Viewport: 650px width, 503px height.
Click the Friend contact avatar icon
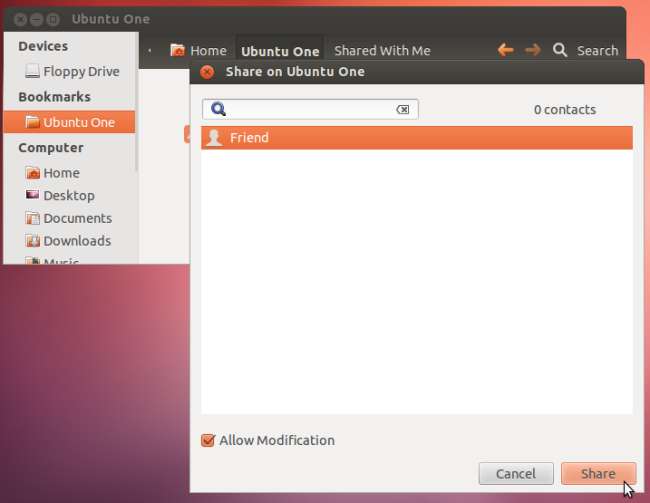(x=214, y=138)
